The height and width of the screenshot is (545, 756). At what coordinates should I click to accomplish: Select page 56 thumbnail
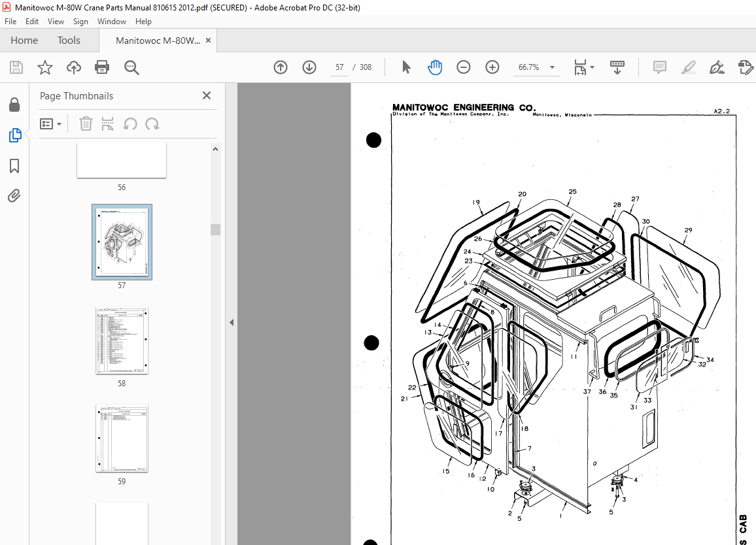click(122, 161)
